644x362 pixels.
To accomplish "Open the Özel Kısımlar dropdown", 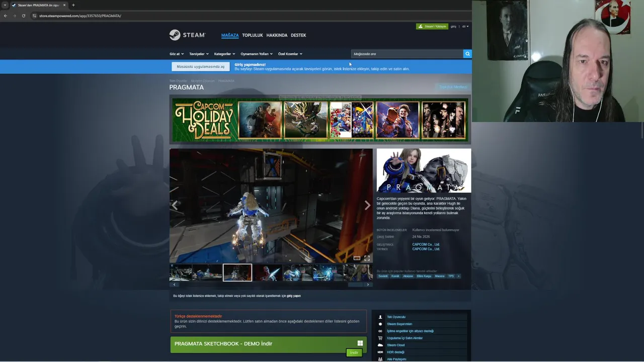I will tap(290, 54).
